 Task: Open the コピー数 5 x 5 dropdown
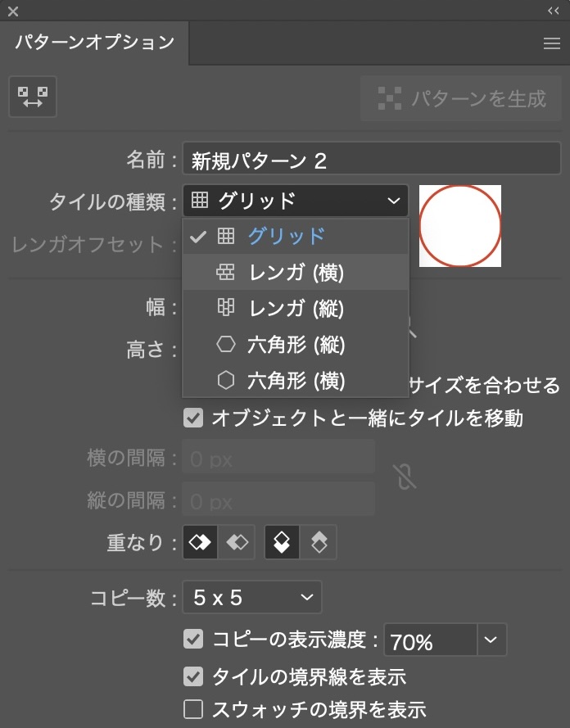251,598
